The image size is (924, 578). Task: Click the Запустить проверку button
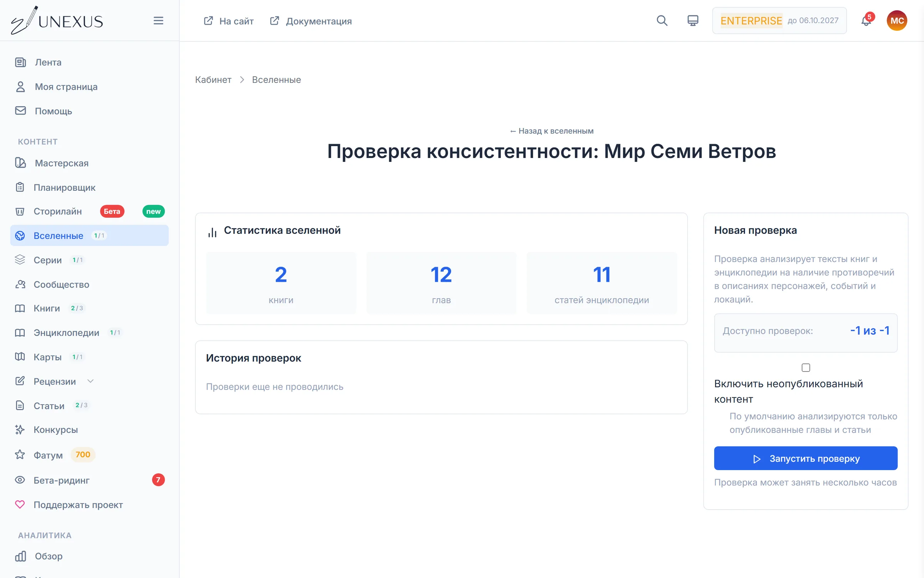(805, 458)
